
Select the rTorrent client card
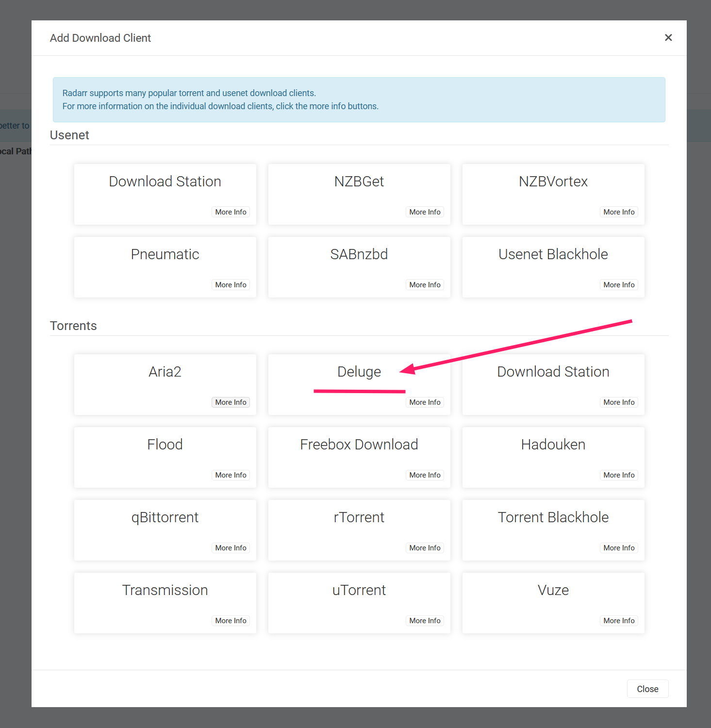pos(359,518)
